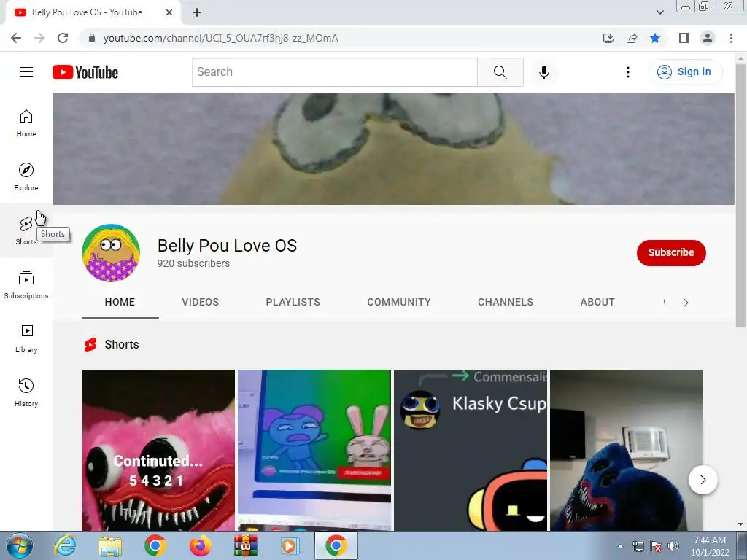This screenshot has width=747, height=560.
Task: Click the bookmark star icon
Action: pyautogui.click(x=655, y=38)
